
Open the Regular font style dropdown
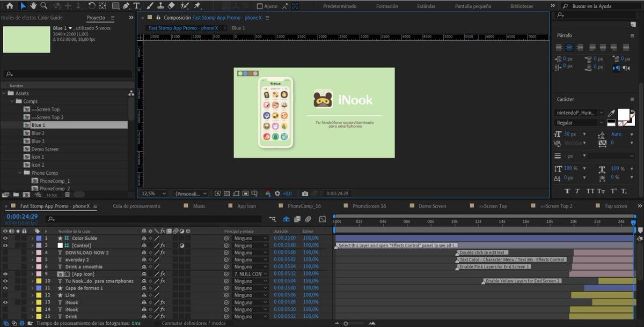click(580, 123)
